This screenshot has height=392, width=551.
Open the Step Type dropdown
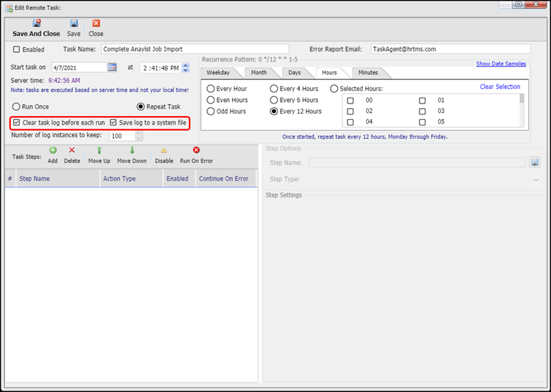click(x=536, y=180)
